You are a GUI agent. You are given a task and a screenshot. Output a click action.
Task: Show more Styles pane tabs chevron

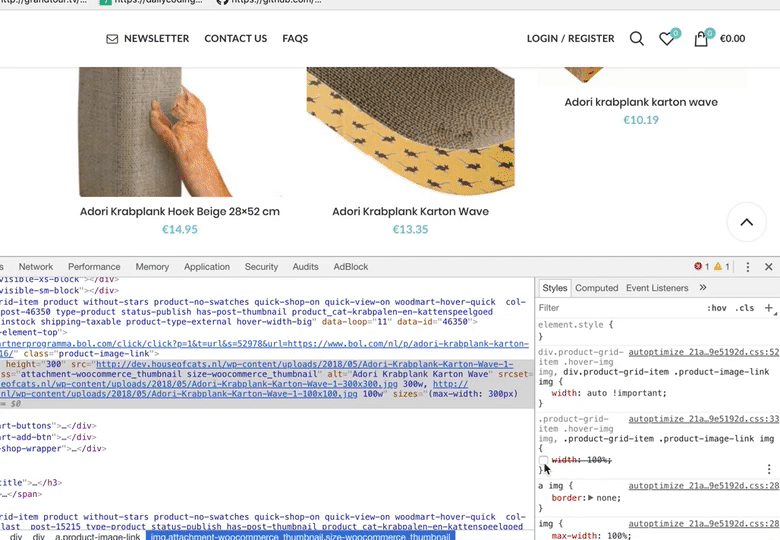click(702, 287)
